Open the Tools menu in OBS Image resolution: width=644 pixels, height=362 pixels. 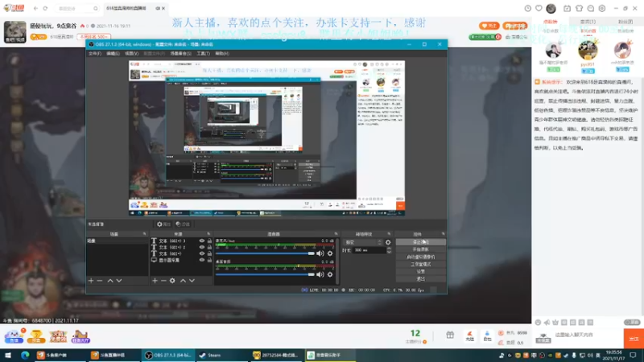pos(203,53)
